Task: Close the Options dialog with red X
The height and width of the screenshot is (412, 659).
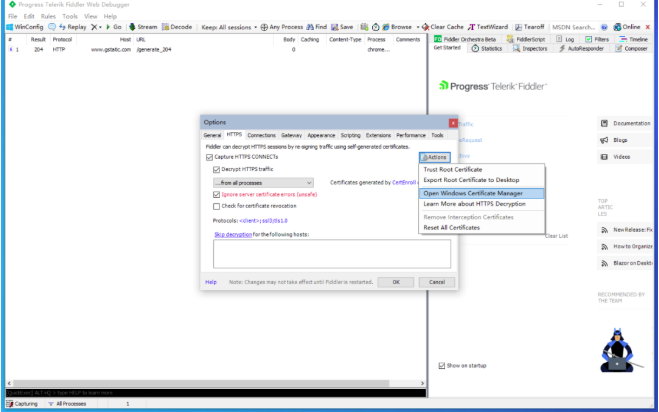Action: 453,123
